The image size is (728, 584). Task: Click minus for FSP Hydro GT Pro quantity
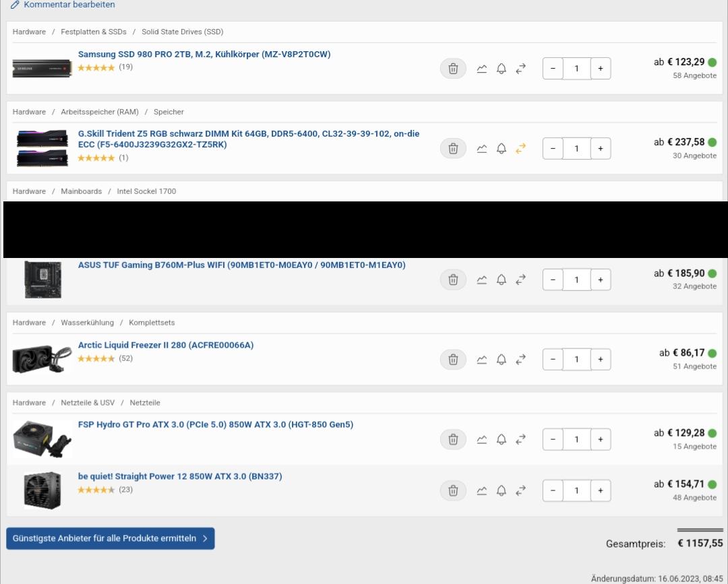[553, 439]
